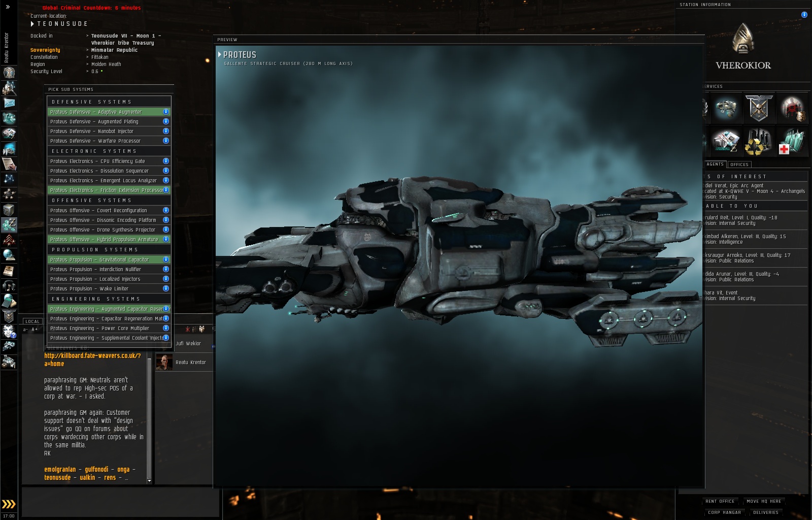Open the Medical service with red cross

coord(792,141)
